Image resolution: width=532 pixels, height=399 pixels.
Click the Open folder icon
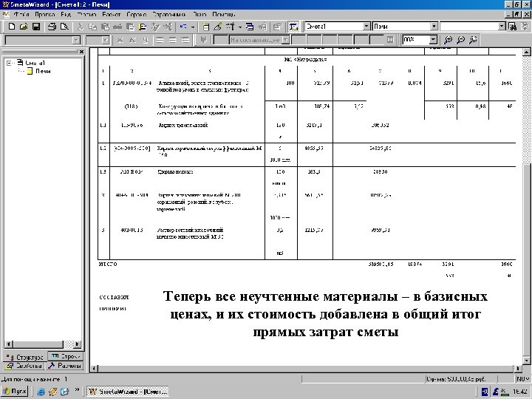tap(24, 27)
